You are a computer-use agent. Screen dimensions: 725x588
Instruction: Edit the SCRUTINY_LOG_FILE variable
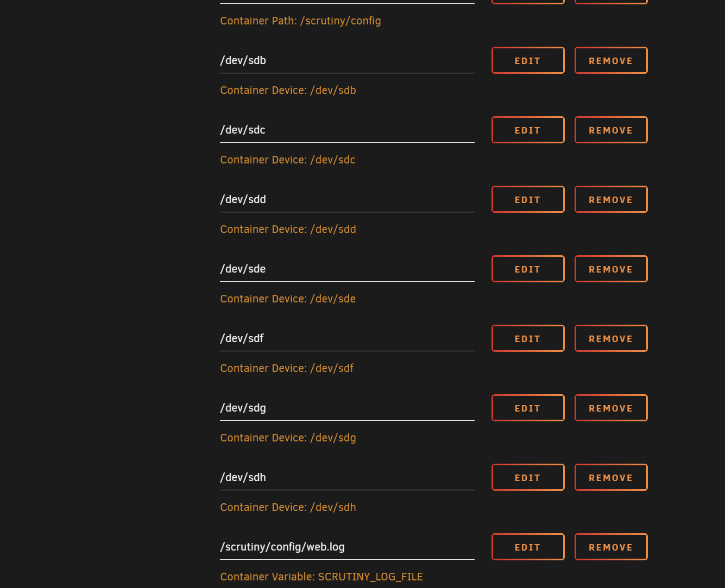click(x=527, y=547)
